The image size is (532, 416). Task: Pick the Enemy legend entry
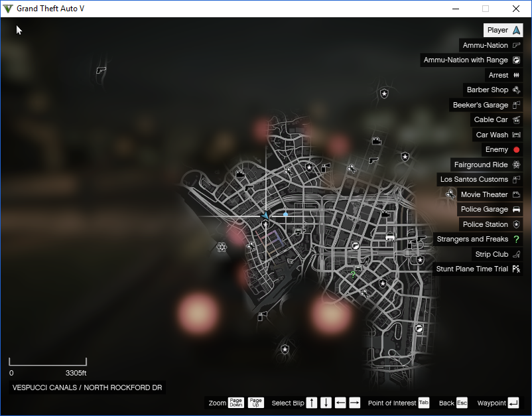(x=502, y=150)
